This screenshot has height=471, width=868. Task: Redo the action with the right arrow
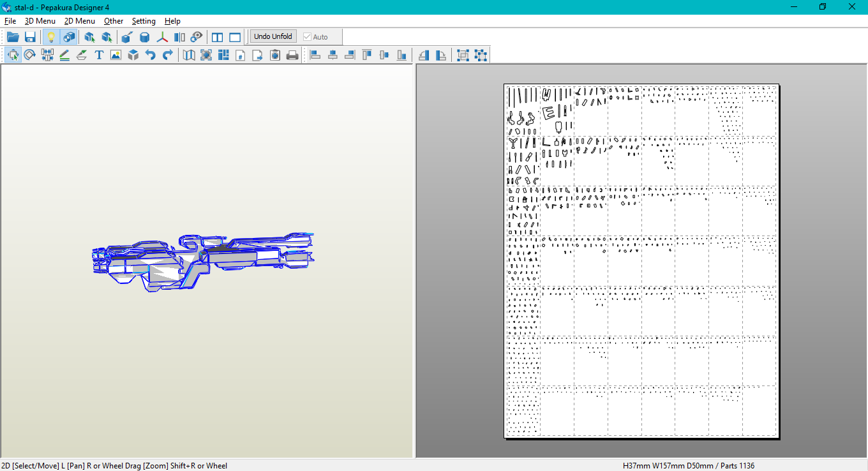pos(167,55)
